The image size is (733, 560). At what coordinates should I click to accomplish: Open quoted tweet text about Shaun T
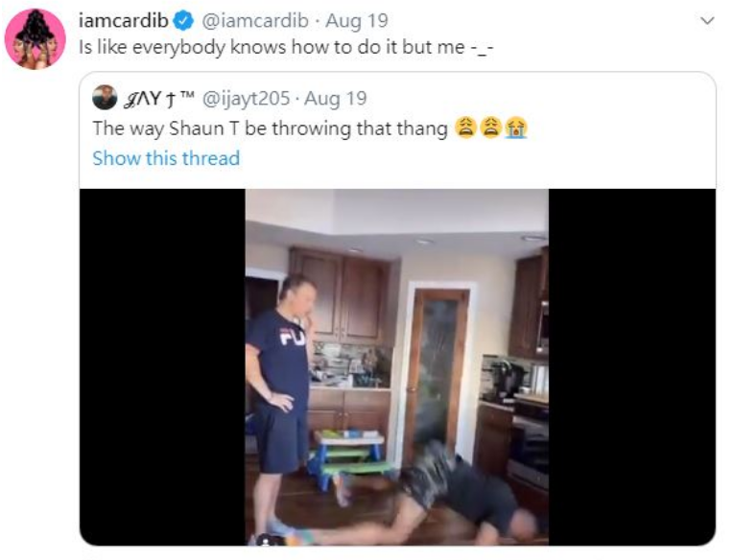pyautogui.click(x=271, y=128)
